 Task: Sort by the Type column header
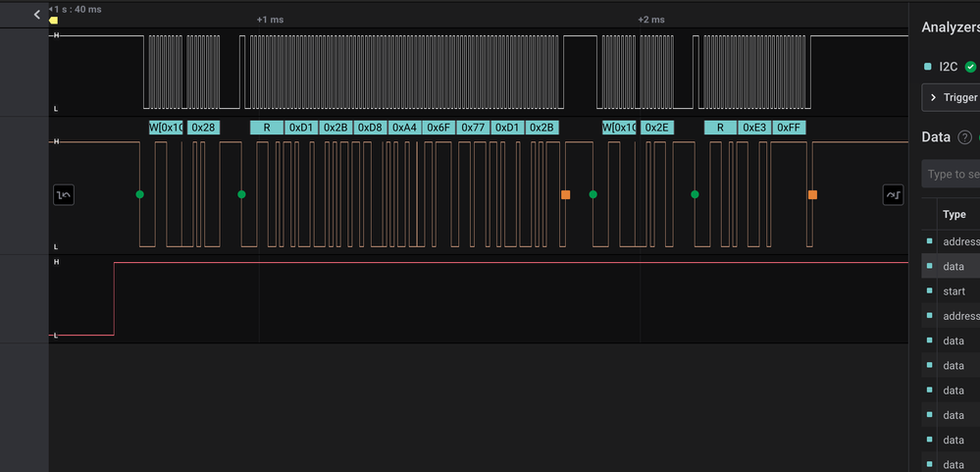point(954,215)
